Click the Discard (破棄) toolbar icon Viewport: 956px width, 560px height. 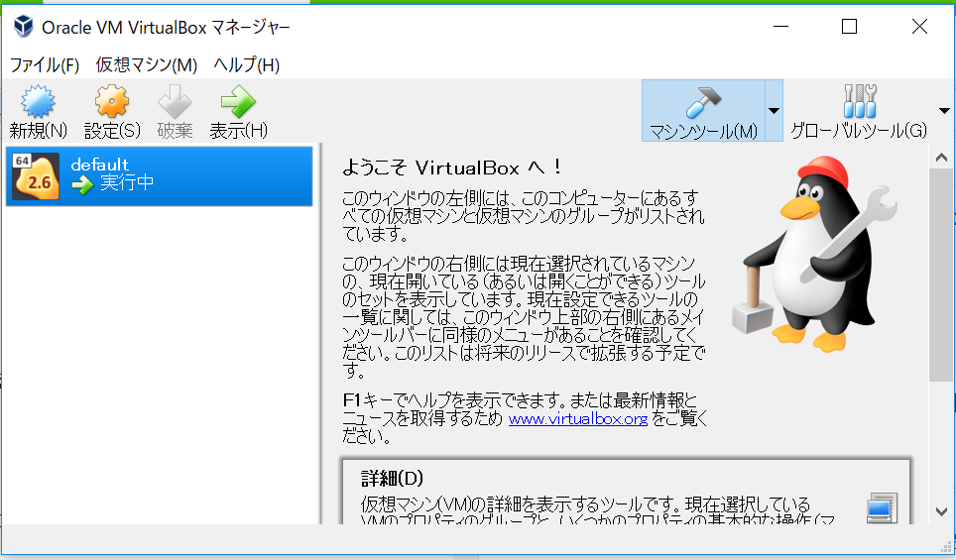point(175,102)
